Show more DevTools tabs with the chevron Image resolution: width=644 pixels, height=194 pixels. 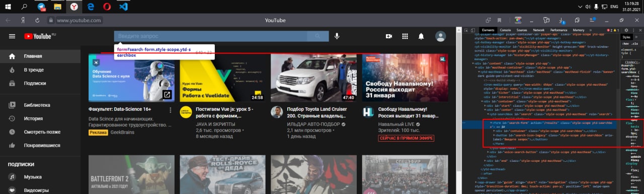(x=590, y=30)
